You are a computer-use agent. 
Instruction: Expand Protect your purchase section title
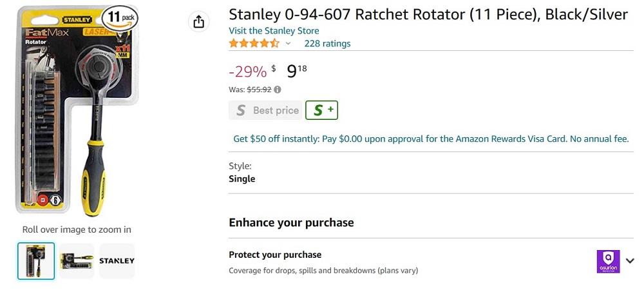275,255
